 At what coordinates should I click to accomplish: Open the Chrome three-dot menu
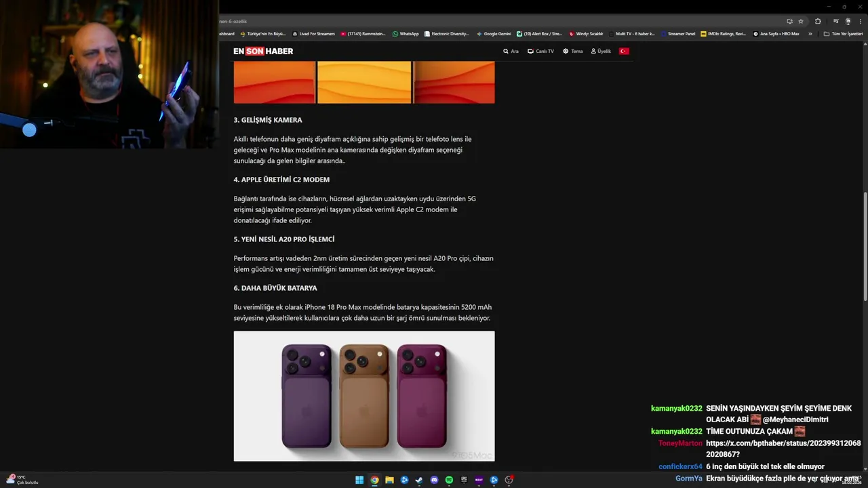click(860, 21)
